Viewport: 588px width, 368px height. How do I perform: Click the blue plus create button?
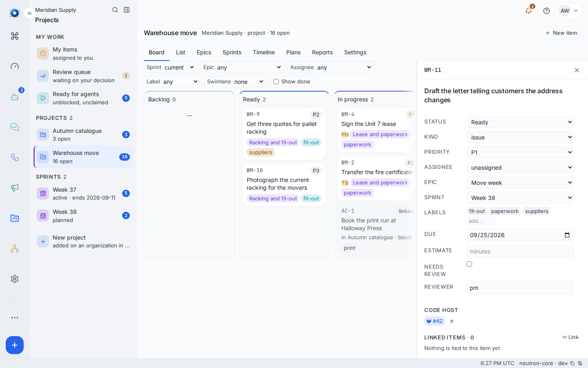coord(15,345)
